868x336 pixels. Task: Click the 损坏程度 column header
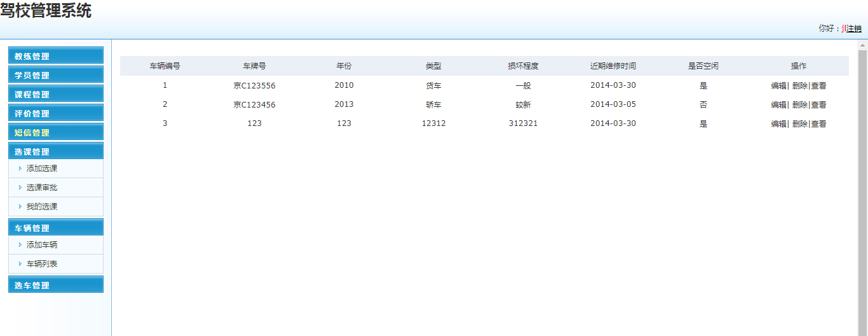[523, 66]
